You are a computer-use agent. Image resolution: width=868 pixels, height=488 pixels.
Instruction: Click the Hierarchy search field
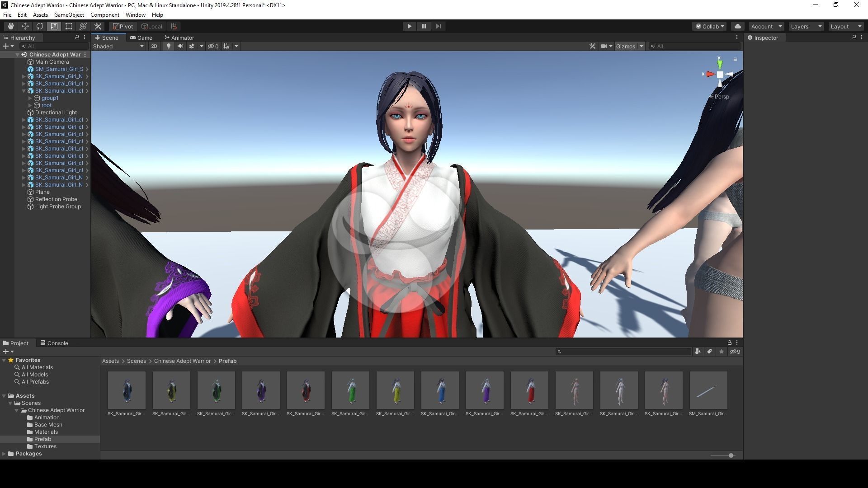54,46
